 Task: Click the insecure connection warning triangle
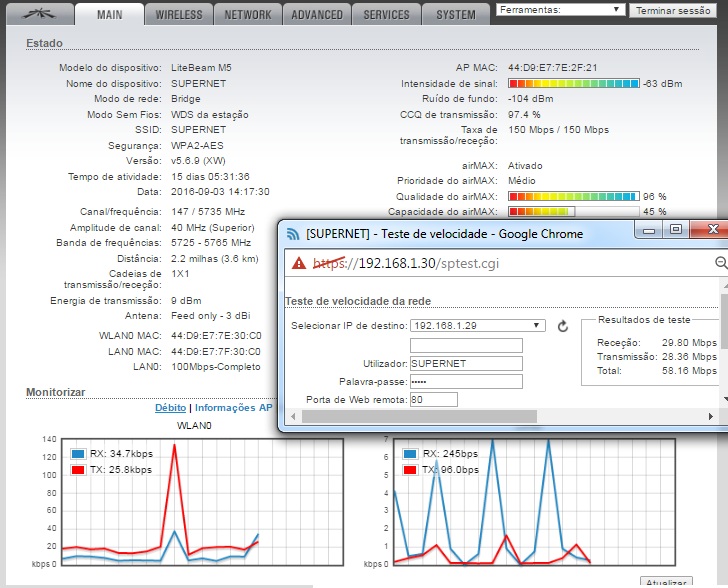point(298,263)
